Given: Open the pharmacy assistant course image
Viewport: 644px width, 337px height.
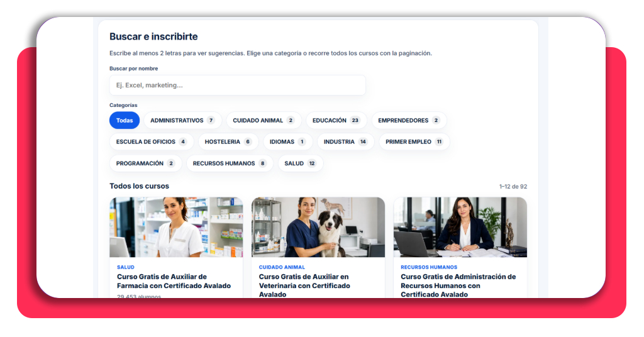Looking at the screenshot, I should click(x=176, y=228).
